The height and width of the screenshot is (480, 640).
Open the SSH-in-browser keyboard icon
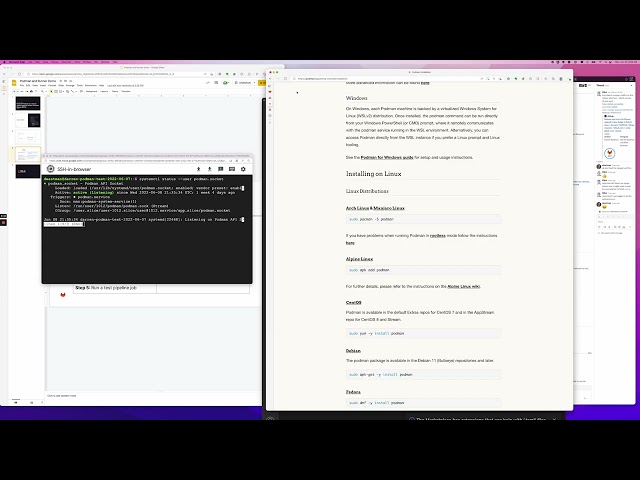[x=232, y=169]
